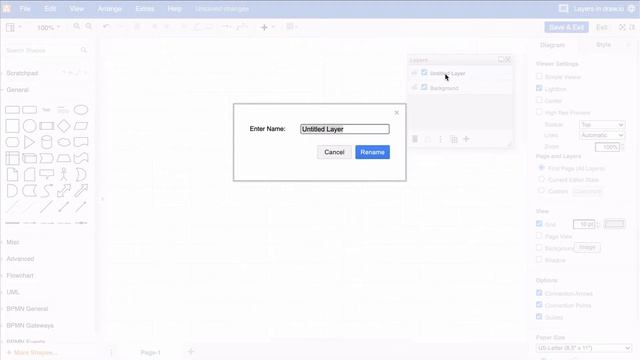Select the parallelogram shape in General

81,126
